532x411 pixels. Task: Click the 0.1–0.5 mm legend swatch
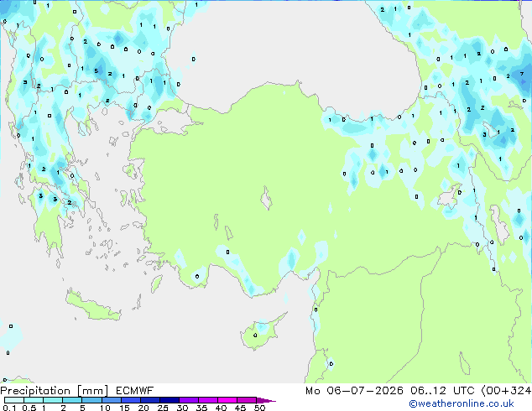(14, 400)
